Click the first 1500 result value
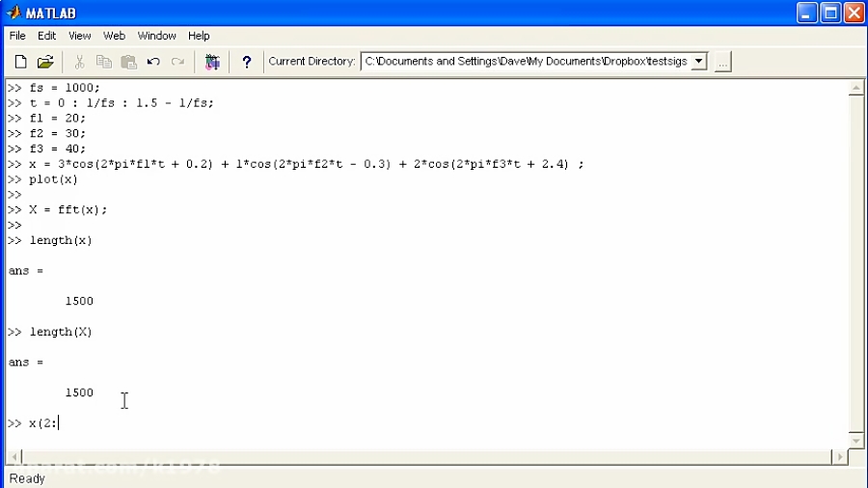The image size is (868, 488). tap(79, 301)
